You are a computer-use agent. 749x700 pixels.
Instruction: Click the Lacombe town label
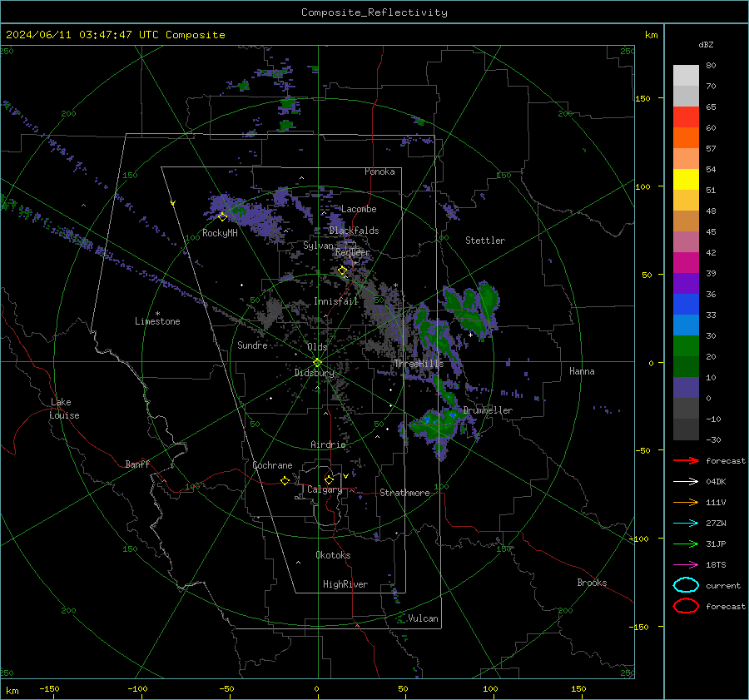click(359, 209)
